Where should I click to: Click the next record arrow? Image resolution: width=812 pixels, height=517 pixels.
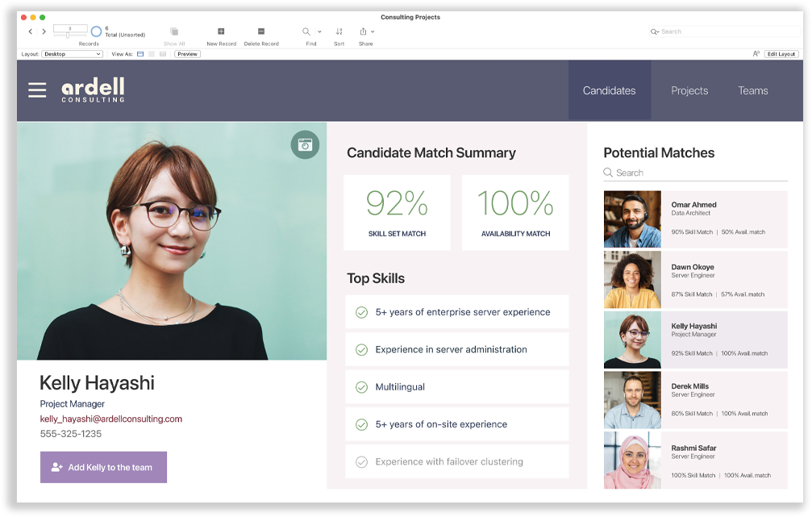coord(44,31)
